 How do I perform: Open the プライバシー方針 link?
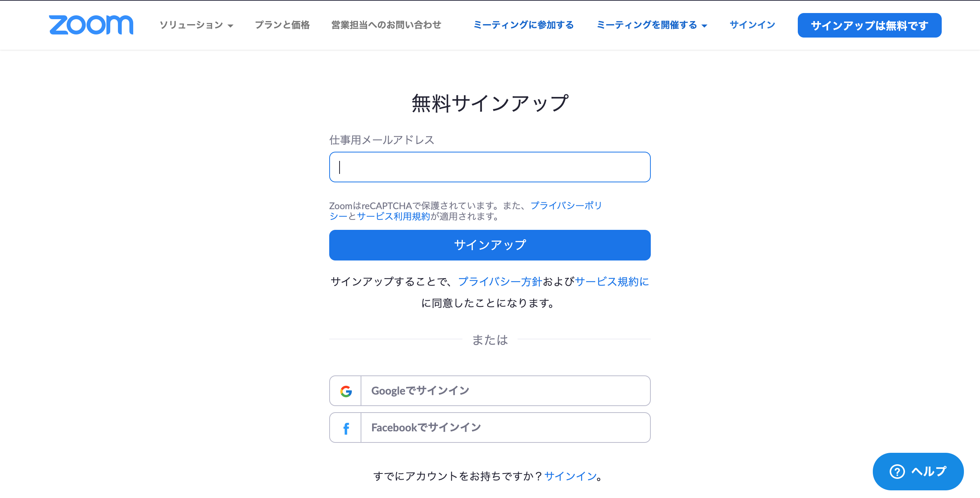click(x=500, y=282)
